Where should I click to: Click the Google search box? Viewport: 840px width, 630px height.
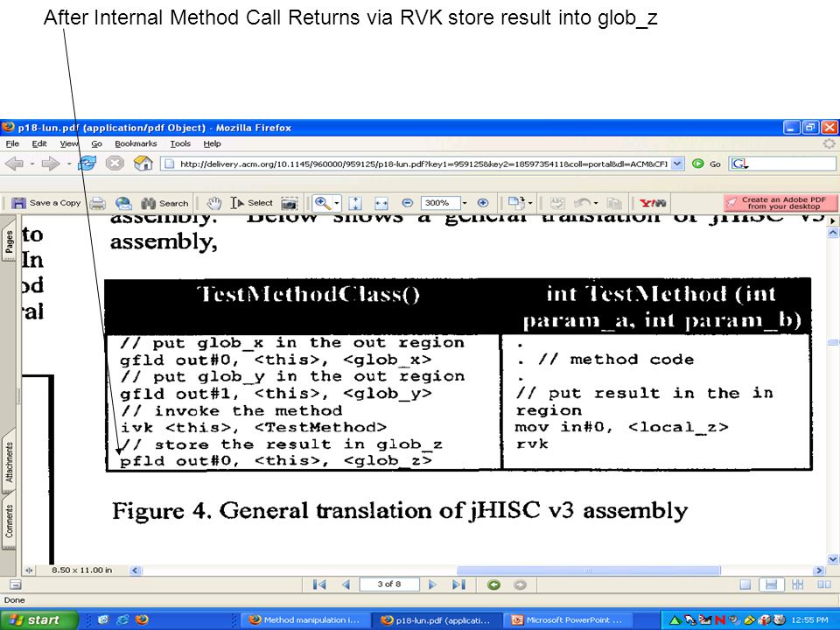tap(782, 164)
